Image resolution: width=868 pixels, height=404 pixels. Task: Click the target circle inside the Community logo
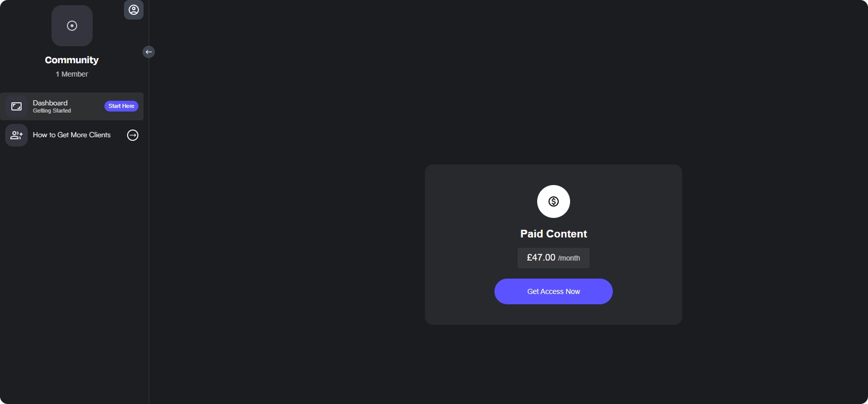click(x=72, y=26)
